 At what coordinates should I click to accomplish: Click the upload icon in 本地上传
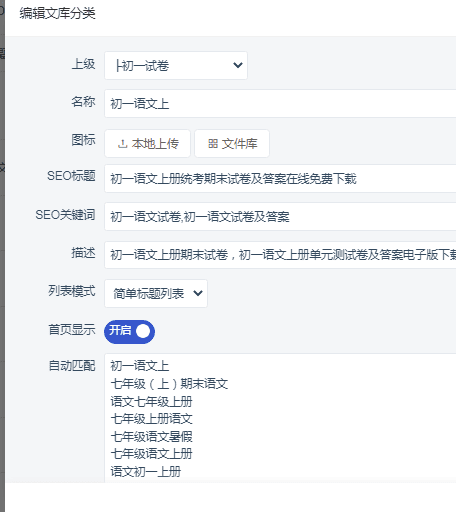(123, 144)
